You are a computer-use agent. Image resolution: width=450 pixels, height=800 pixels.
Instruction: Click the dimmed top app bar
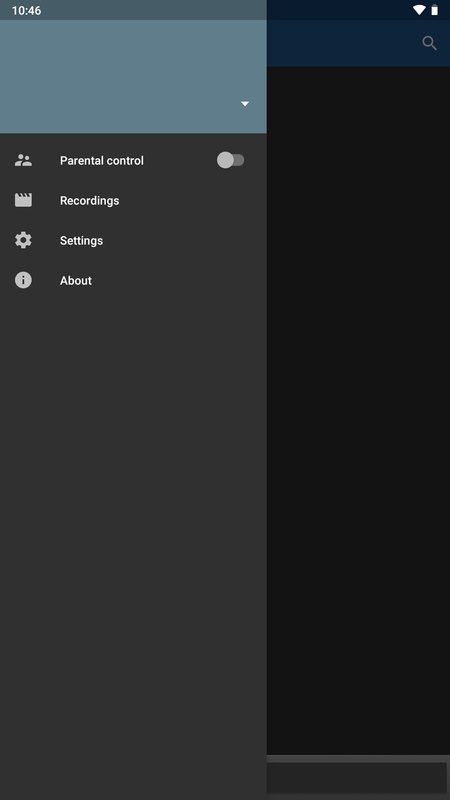click(x=342, y=43)
